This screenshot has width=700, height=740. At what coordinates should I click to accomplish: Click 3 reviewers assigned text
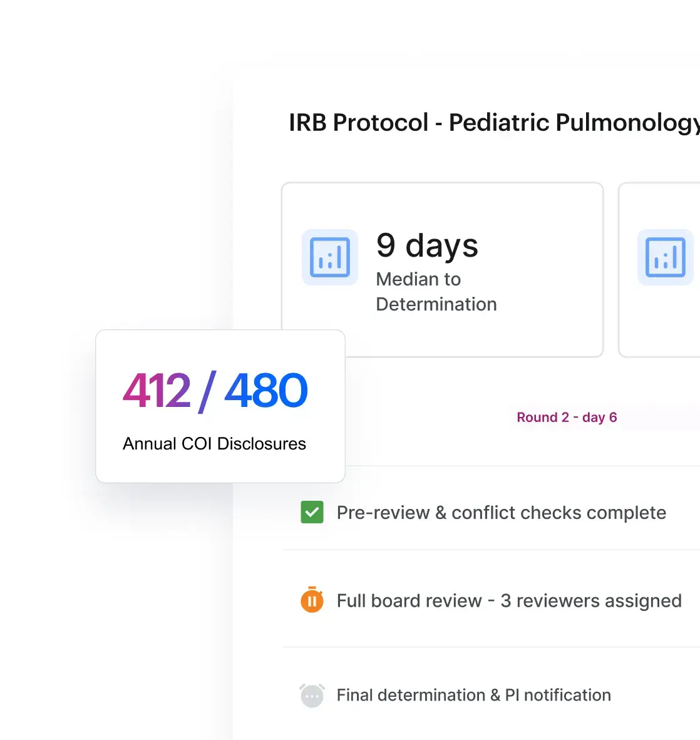[x=592, y=601]
